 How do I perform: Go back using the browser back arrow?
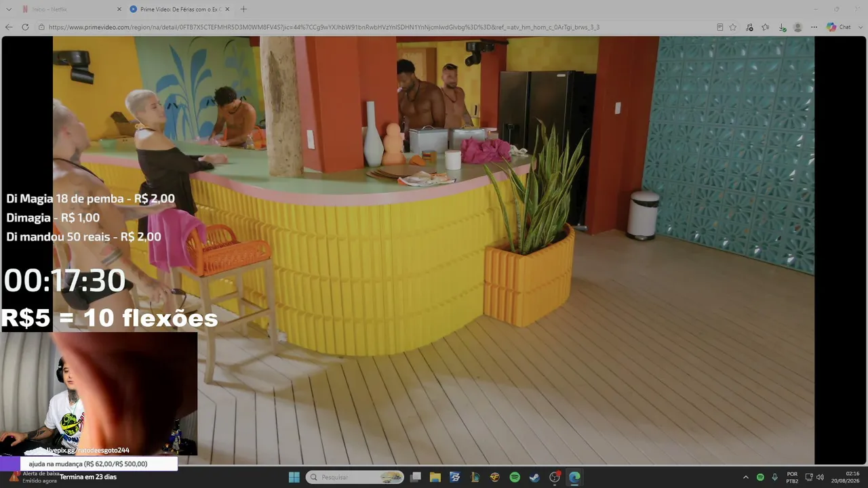pos(9,27)
